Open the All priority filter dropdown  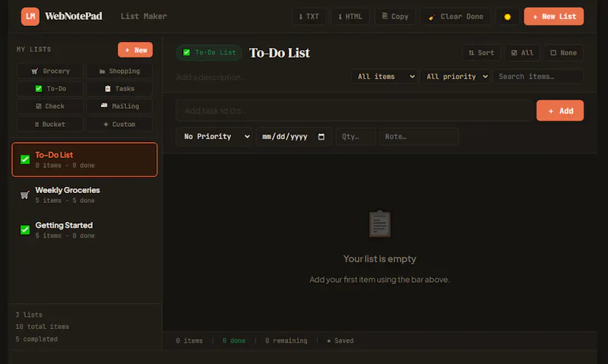click(455, 77)
